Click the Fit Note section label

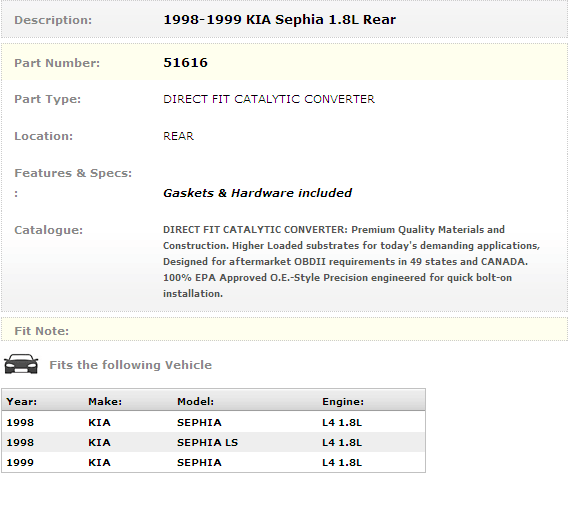click(41, 331)
